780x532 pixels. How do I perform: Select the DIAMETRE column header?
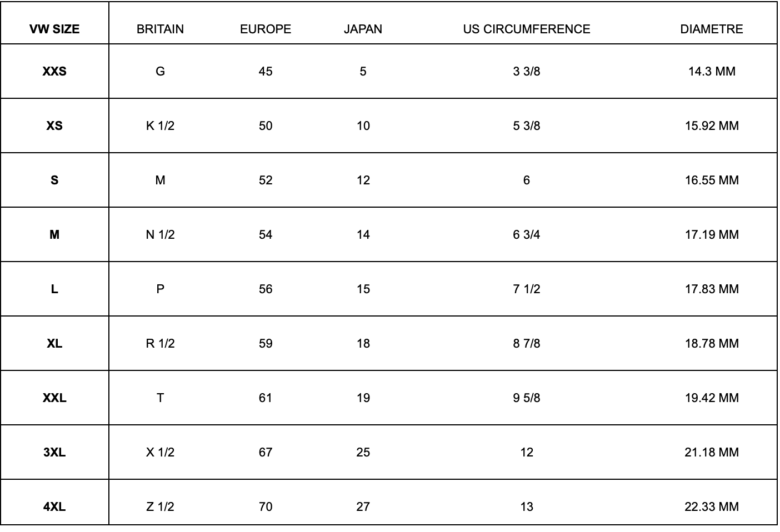[712, 29]
